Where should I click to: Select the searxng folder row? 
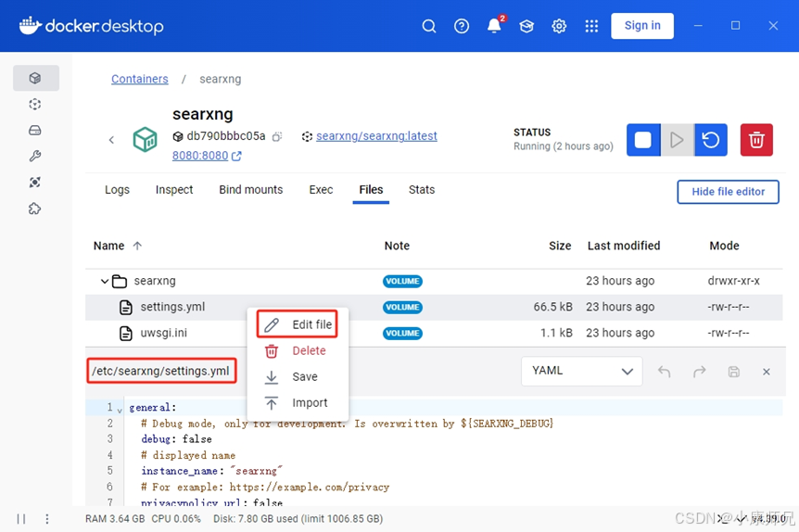point(434,281)
